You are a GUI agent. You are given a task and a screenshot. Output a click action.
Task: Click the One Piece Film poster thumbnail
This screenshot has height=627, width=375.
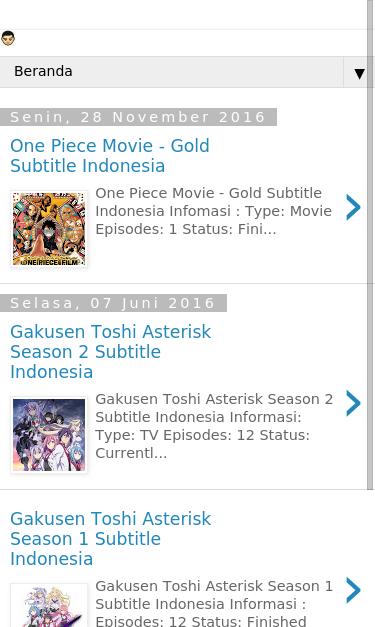[49, 229]
